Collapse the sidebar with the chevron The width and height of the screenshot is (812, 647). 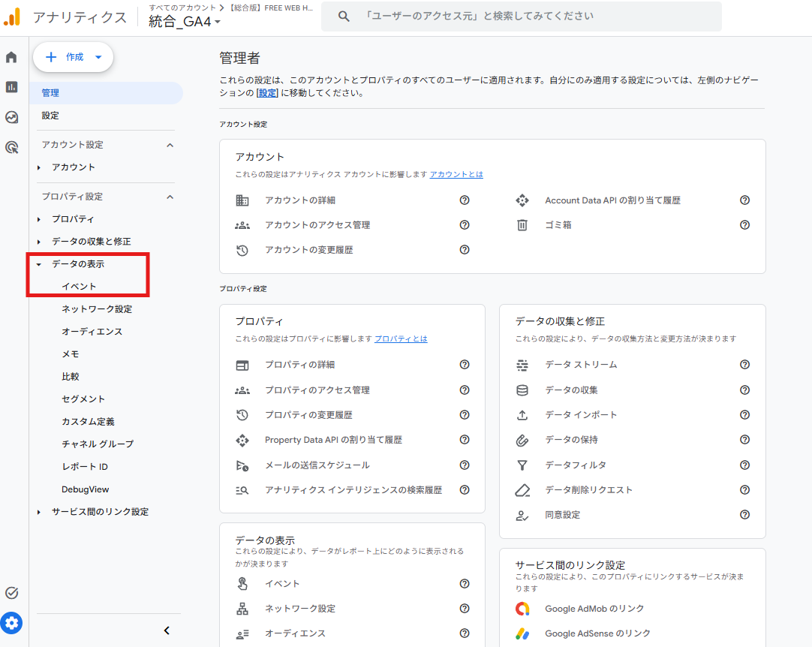pos(167,630)
